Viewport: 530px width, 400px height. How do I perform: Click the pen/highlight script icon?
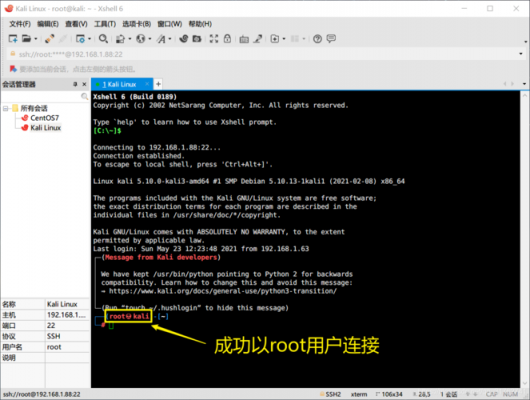[x=258, y=39]
